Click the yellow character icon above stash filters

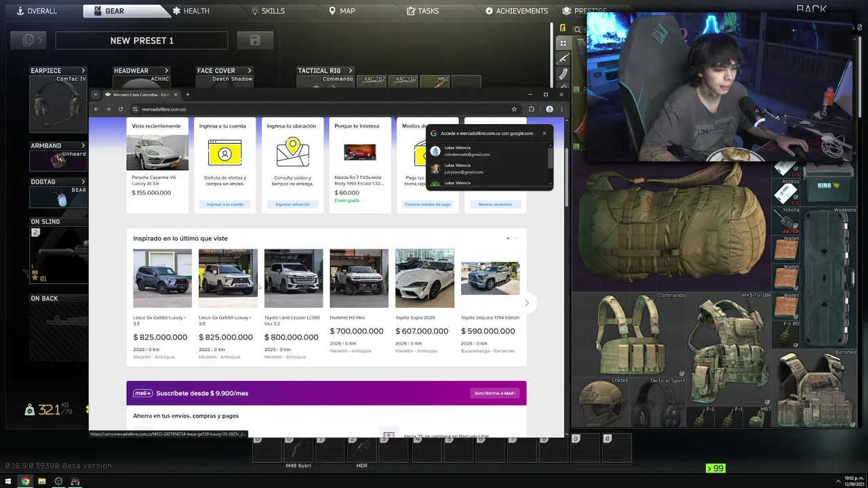pyautogui.click(x=563, y=28)
